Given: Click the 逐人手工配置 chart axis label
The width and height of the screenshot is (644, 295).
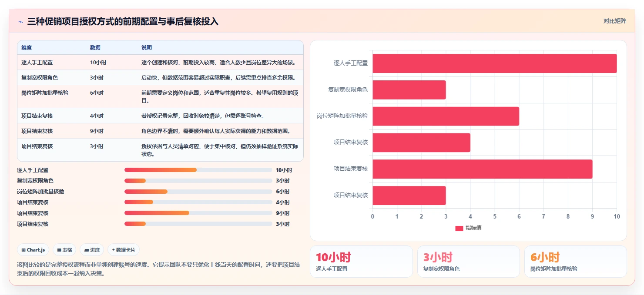Looking at the screenshot, I should 351,63.
